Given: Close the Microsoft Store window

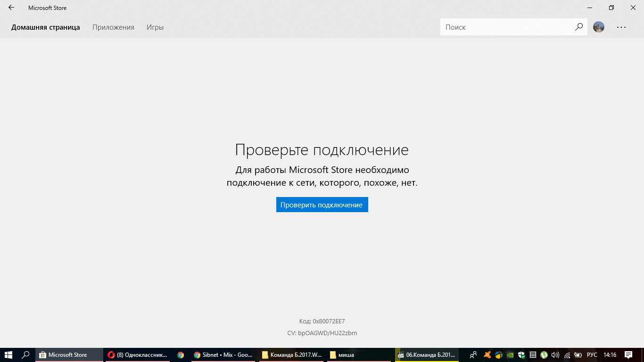Looking at the screenshot, I should [x=633, y=8].
